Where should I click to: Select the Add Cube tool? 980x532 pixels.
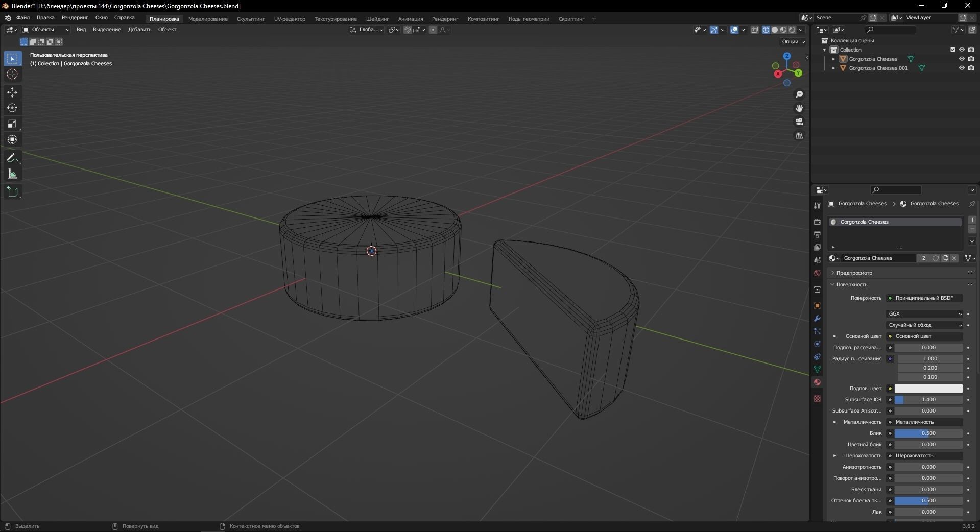[x=12, y=192]
